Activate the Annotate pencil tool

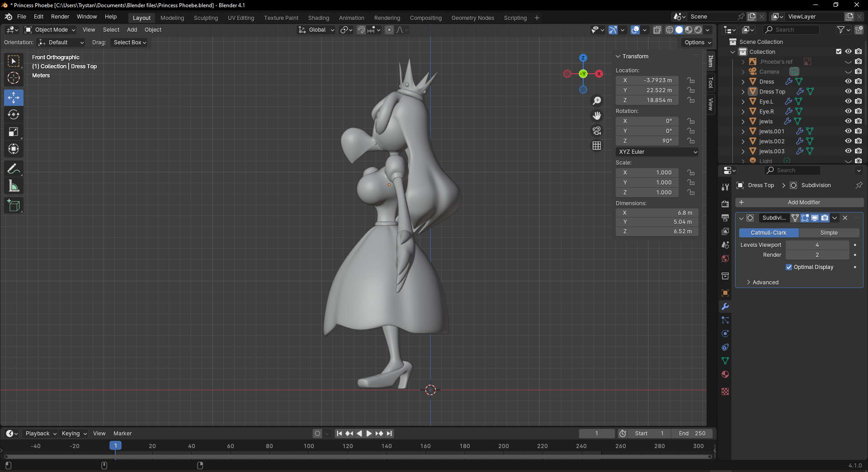click(14, 169)
